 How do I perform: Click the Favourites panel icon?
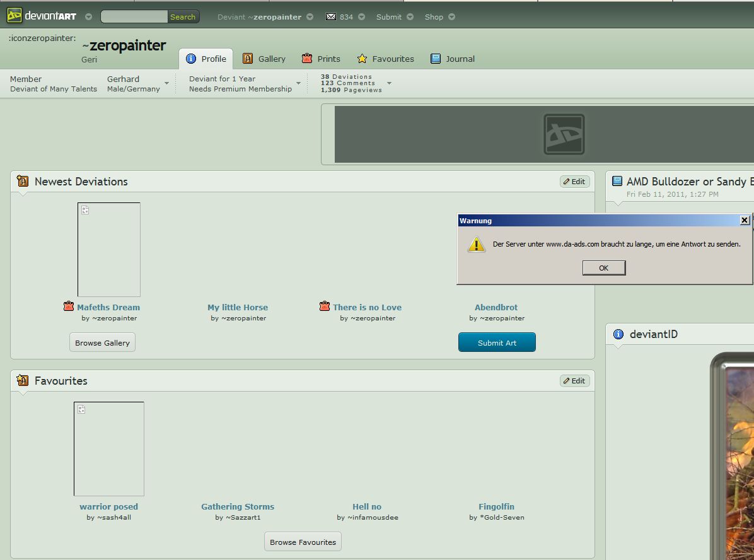(x=23, y=380)
